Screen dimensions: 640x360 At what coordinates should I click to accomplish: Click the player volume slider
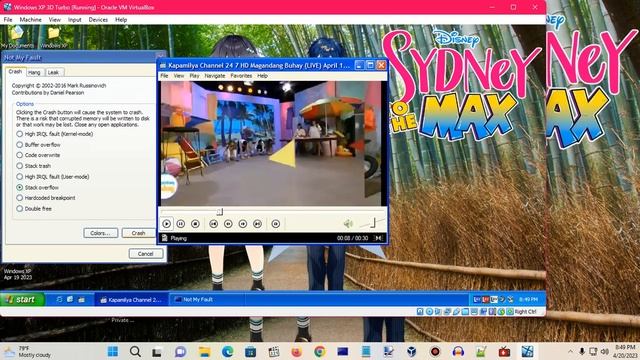tap(372, 223)
